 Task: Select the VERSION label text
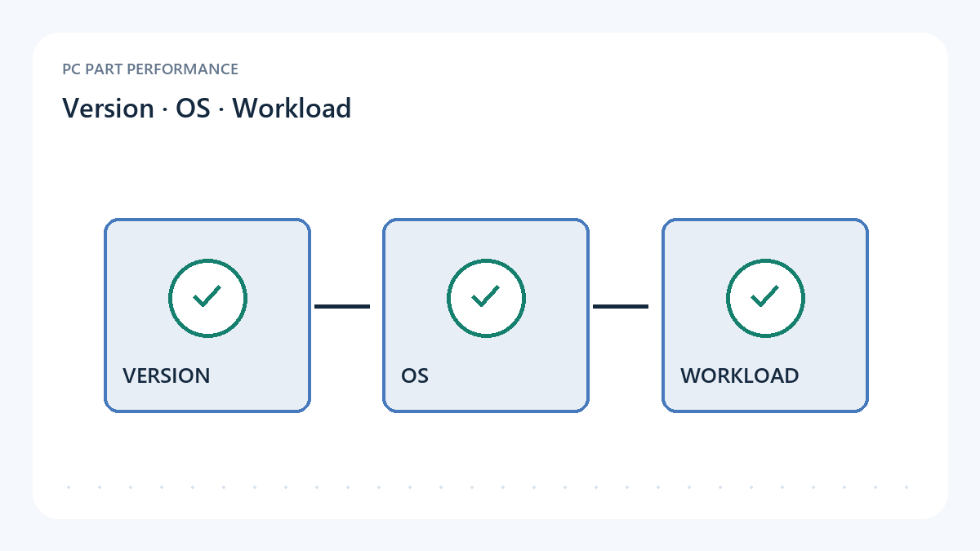tap(167, 375)
